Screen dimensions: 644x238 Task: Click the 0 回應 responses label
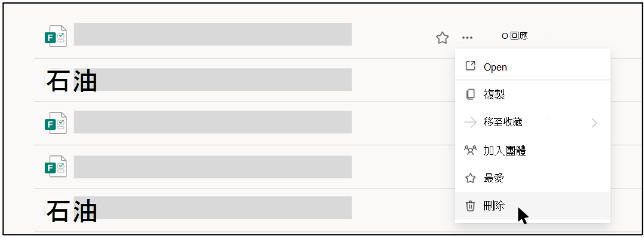515,36
